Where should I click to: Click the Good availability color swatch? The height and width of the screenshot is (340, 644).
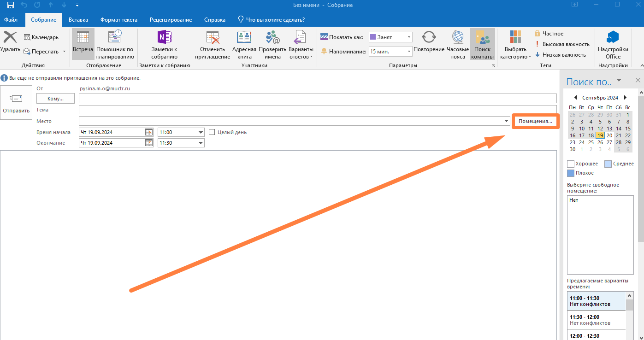(570, 164)
